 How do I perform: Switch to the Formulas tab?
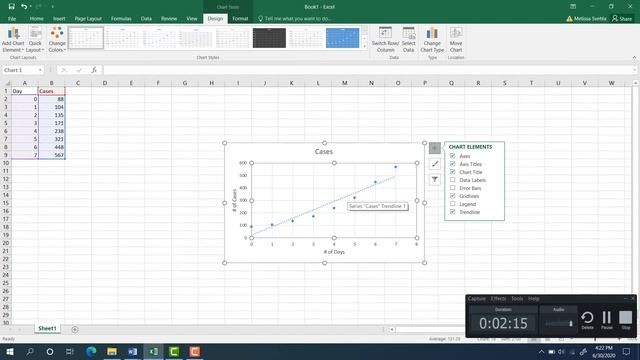121,19
